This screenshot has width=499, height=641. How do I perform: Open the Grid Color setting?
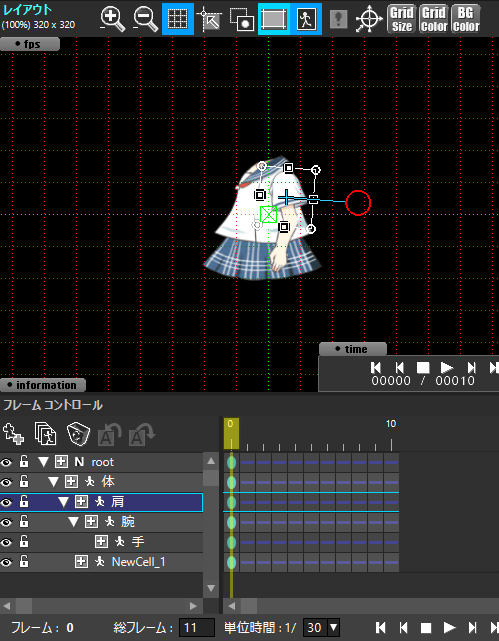[x=434, y=19]
